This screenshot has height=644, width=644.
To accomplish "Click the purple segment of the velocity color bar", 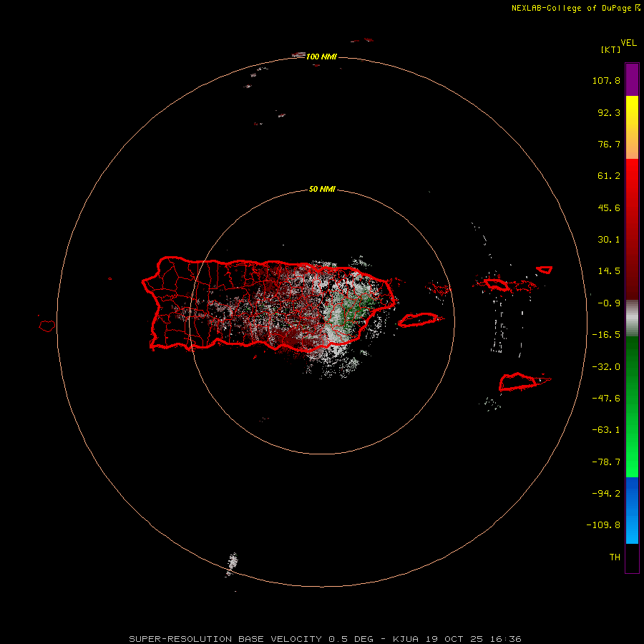I will 632,79.
